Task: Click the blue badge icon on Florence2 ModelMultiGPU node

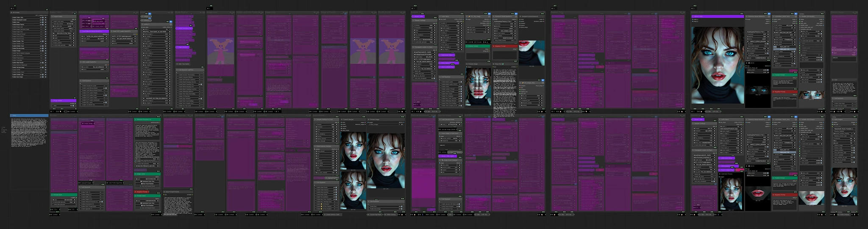Action: click(517, 14)
